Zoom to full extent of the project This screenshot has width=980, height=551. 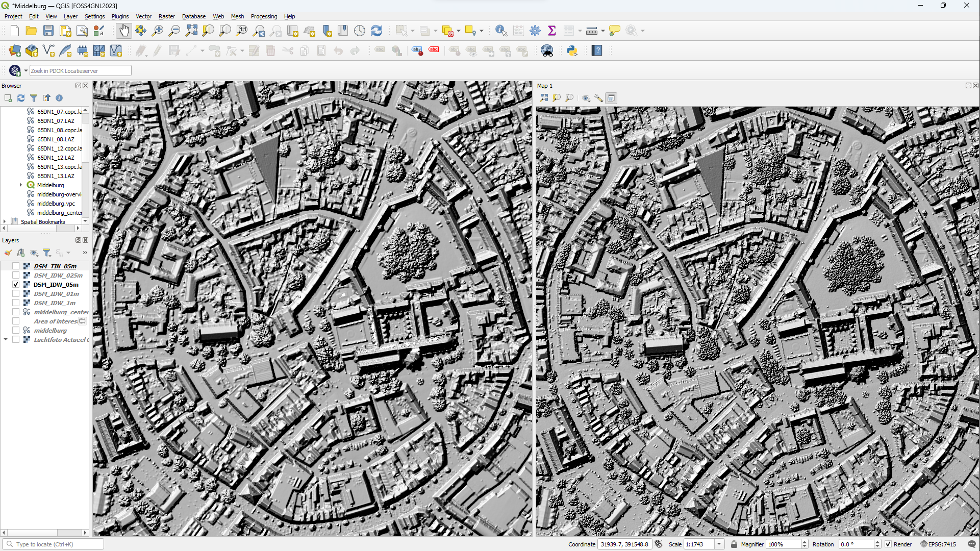tap(191, 30)
